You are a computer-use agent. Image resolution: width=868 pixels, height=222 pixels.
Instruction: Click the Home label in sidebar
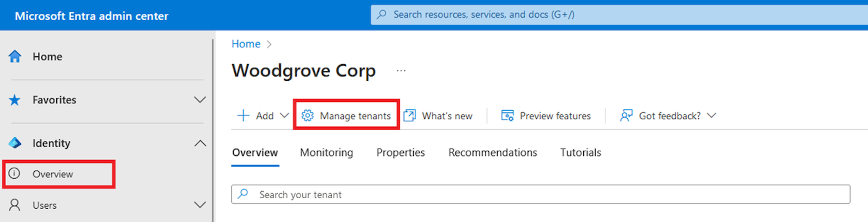point(47,57)
